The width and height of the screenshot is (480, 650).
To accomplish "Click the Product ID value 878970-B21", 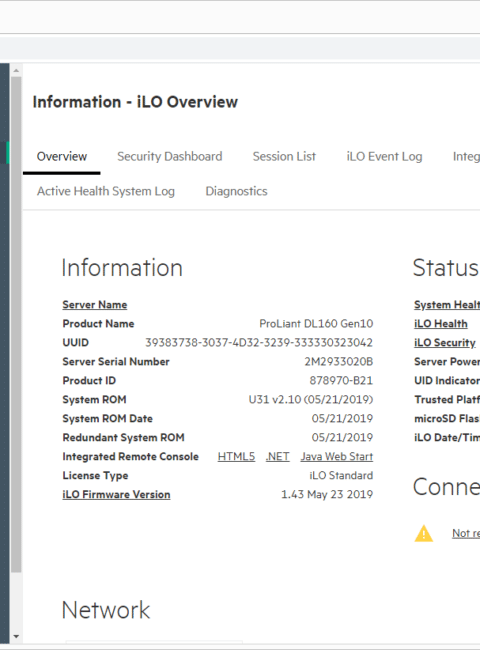I will (x=341, y=381).
